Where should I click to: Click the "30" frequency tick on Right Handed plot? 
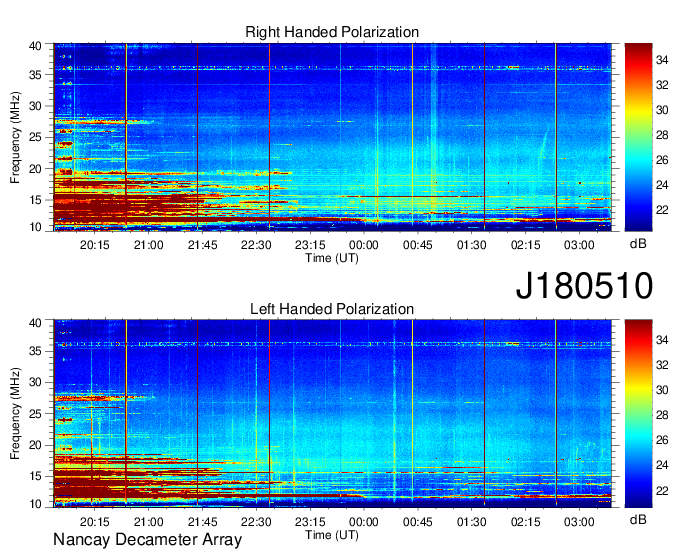pos(35,106)
